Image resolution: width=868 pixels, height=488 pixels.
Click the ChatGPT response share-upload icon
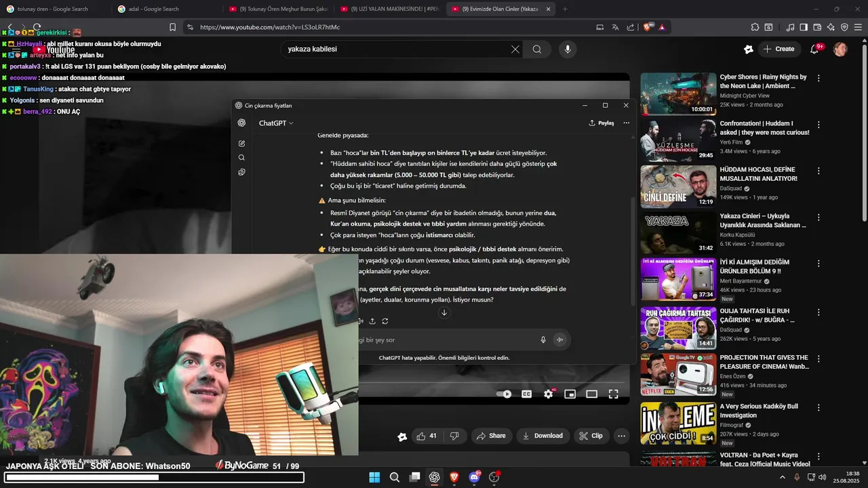372,321
